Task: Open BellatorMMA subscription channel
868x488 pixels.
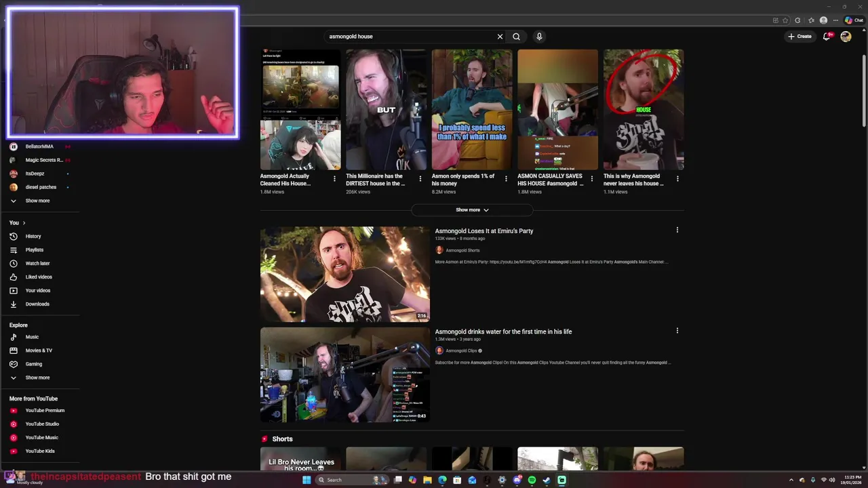Action: 41,146
